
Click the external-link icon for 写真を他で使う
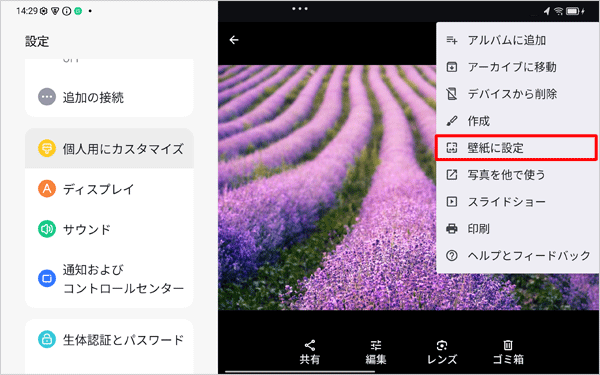click(x=452, y=175)
